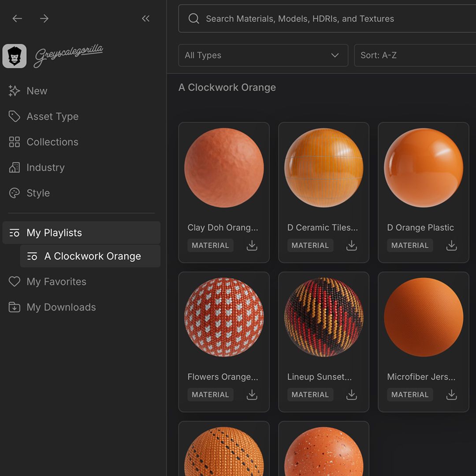Click the Clay Doh Orang... title
Image resolution: width=476 pixels, height=476 pixels.
(x=223, y=228)
